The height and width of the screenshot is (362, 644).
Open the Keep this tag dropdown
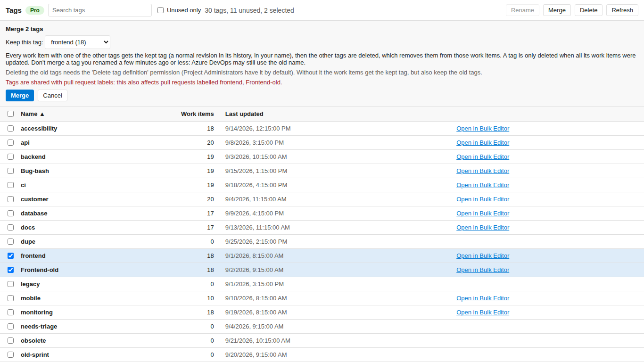pos(78,42)
